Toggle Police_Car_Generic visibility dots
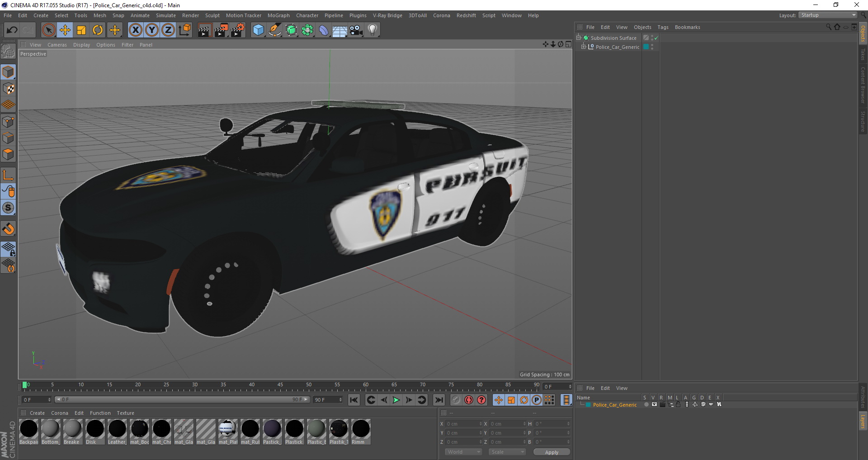The image size is (868, 460). (652, 47)
